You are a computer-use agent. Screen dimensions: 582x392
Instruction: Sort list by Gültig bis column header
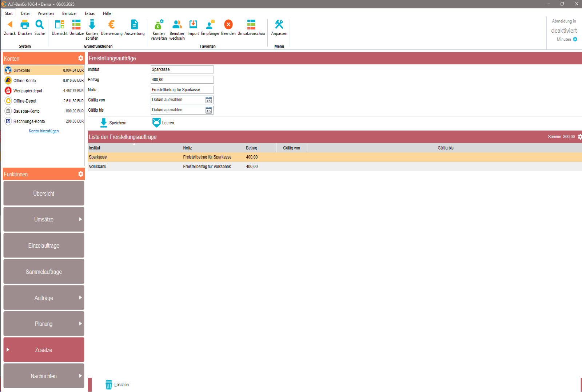pos(445,148)
